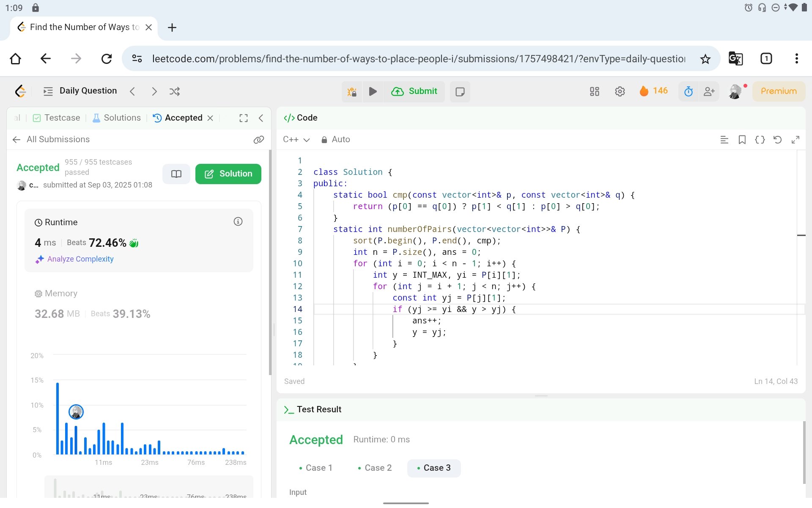The image size is (812, 508).
Task: Open the notes icon beside Submit
Action: 460,91
